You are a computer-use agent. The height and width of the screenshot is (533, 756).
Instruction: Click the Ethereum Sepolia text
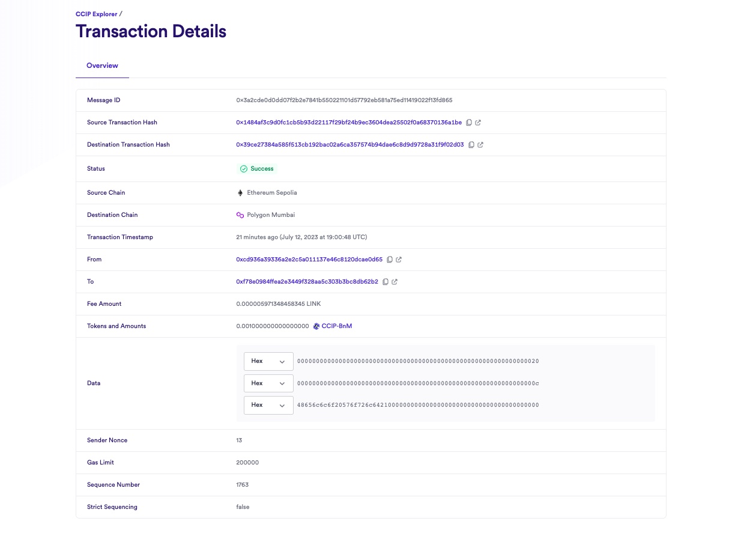[x=272, y=193]
